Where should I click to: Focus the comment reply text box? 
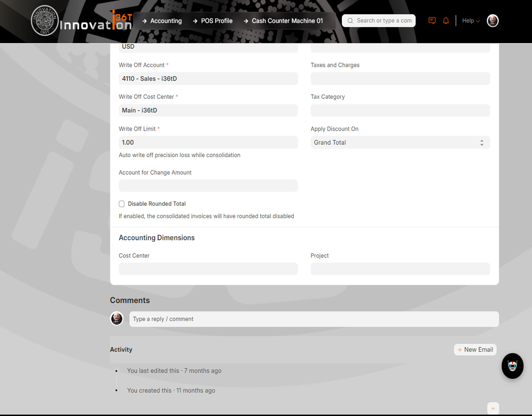tap(314, 319)
